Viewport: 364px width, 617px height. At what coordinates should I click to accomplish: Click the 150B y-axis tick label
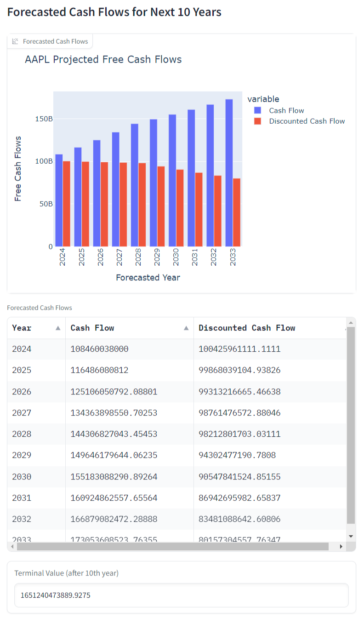pos(44,119)
